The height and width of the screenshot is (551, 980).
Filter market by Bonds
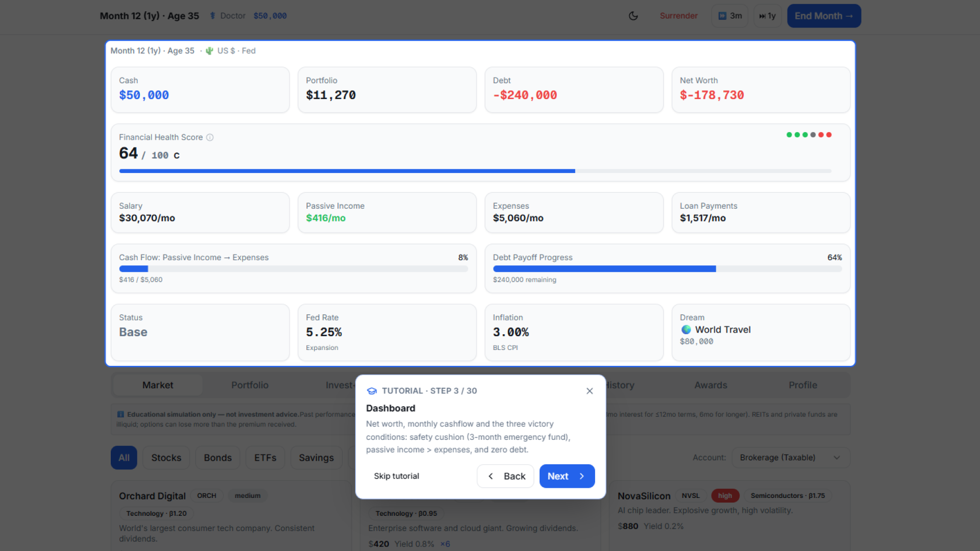[x=217, y=458]
